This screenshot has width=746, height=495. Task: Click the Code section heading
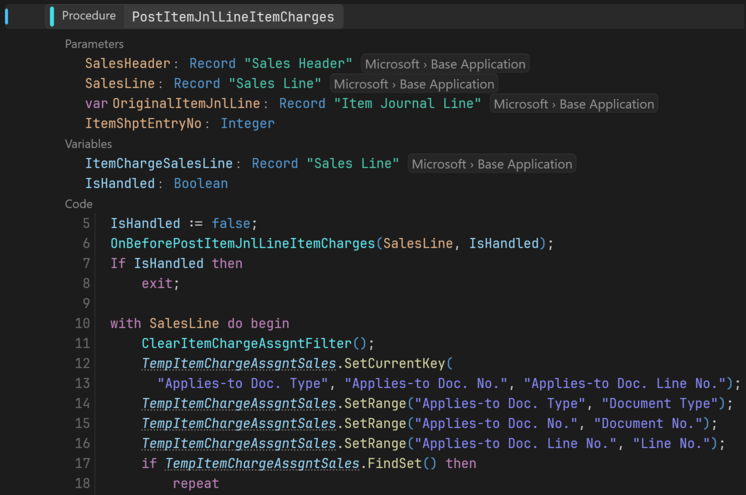(x=79, y=204)
